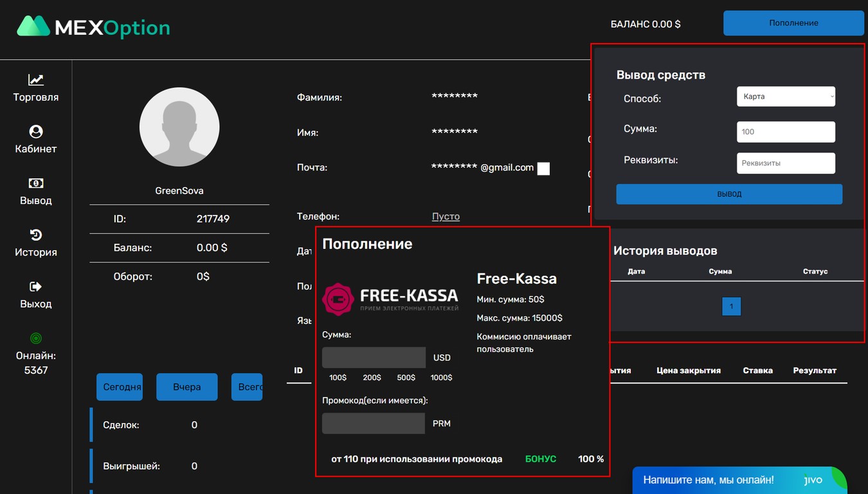This screenshot has width=868, height=494.
Task: Click the ID column header in trades table
Action: [x=298, y=370]
